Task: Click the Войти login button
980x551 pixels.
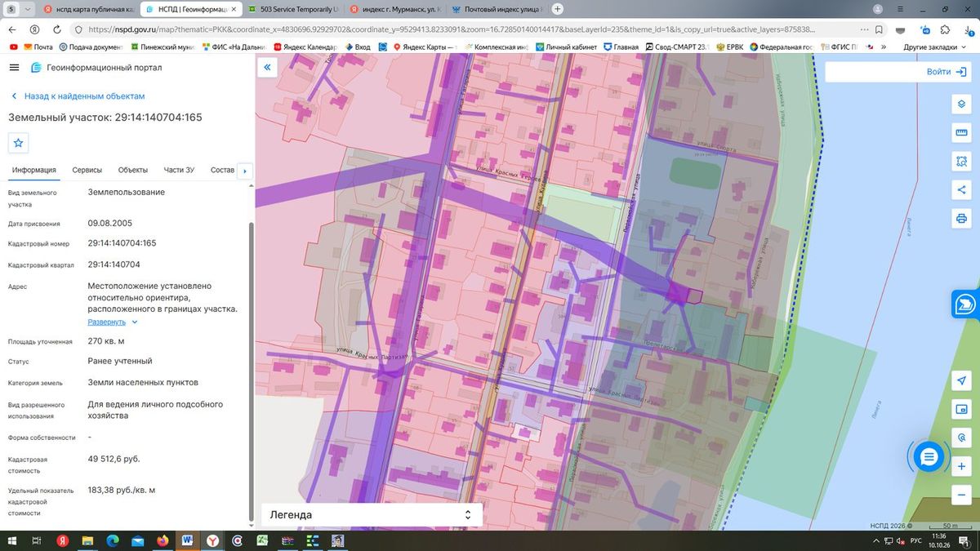Action: click(947, 72)
